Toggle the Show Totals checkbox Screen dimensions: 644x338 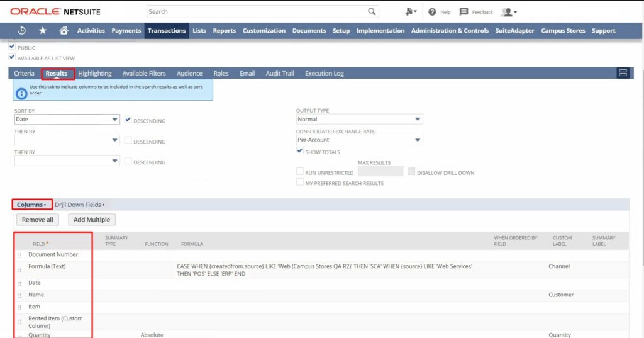tap(300, 151)
